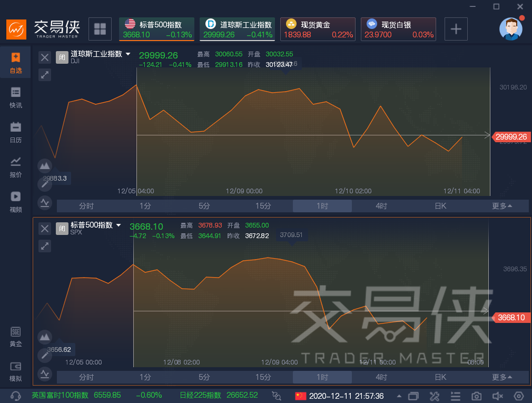Screen dimensions: 532x403
Task: Click the red 3668.10 price tag on SPX chart
Action: [511, 318]
